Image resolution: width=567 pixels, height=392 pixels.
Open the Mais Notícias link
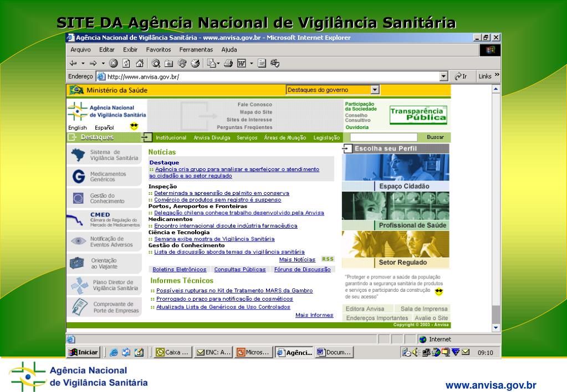tap(297, 260)
